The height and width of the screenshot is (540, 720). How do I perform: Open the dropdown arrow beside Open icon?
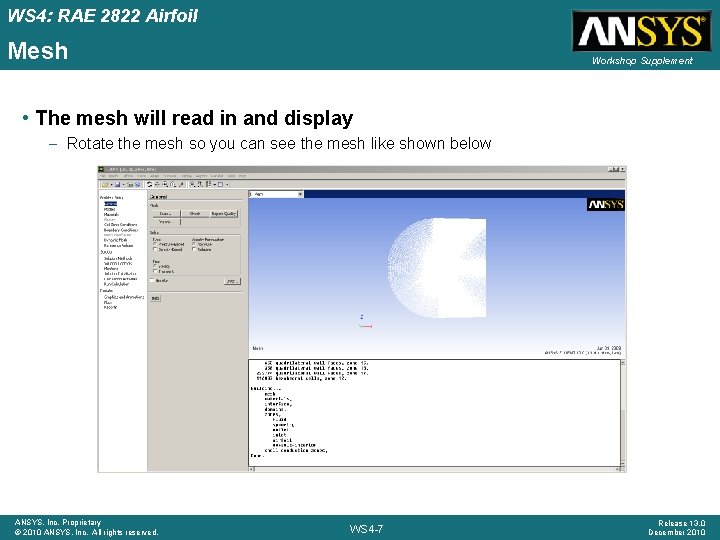112,185
